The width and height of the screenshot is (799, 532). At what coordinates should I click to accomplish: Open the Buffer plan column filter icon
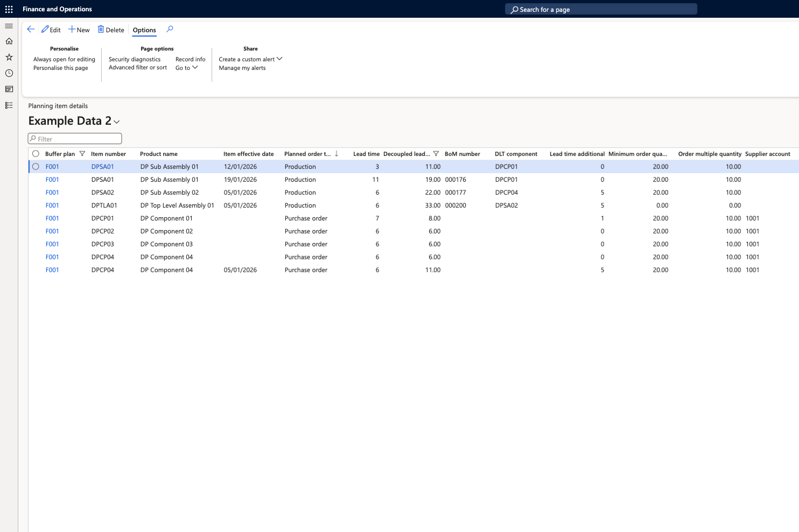click(x=82, y=154)
